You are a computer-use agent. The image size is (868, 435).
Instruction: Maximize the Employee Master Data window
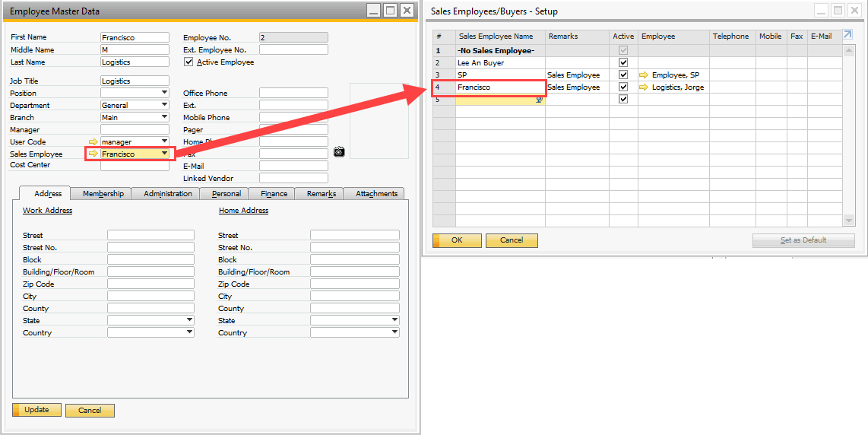pos(390,11)
